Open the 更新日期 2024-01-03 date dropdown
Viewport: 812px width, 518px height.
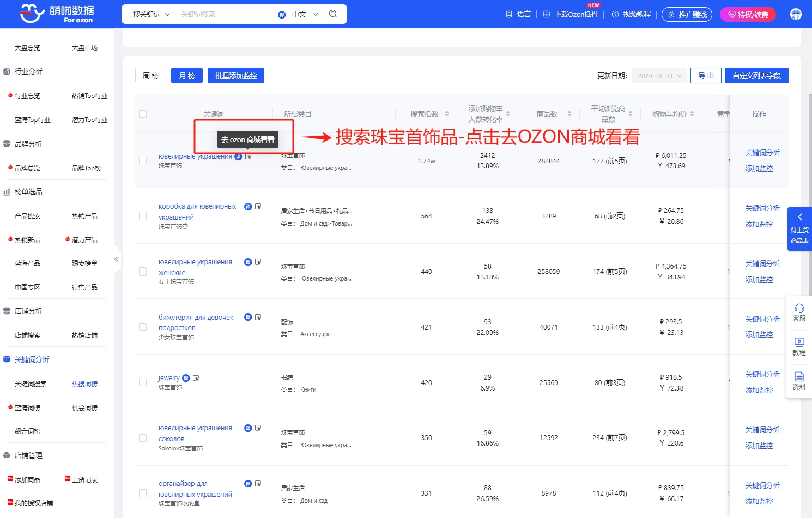(x=659, y=76)
